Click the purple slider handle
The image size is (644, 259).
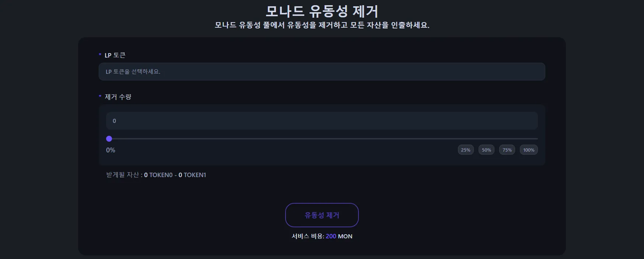[x=109, y=139]
